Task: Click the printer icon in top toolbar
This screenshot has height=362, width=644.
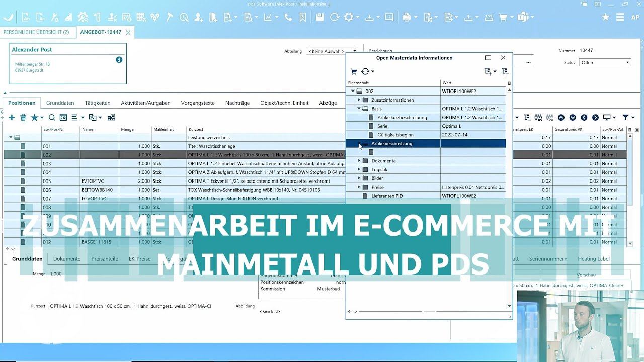Action: [407, 17]
